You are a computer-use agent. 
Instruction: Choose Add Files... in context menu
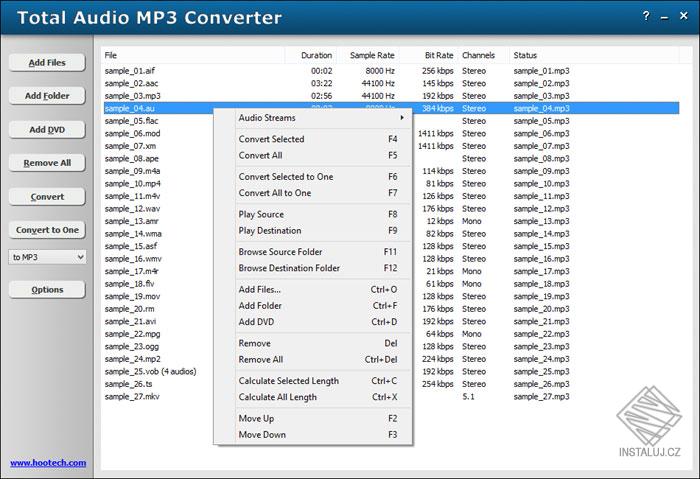click(x=322, y=289)
